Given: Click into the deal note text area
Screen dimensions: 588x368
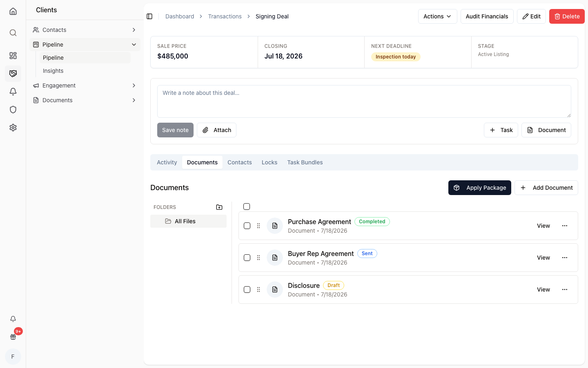Looking at the screenshot, I should coord(364,101).
